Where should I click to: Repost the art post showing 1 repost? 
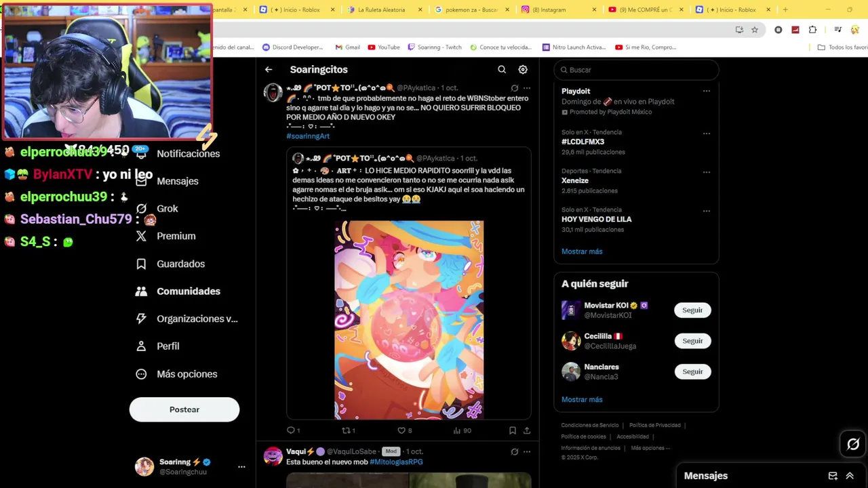point(348,430)
